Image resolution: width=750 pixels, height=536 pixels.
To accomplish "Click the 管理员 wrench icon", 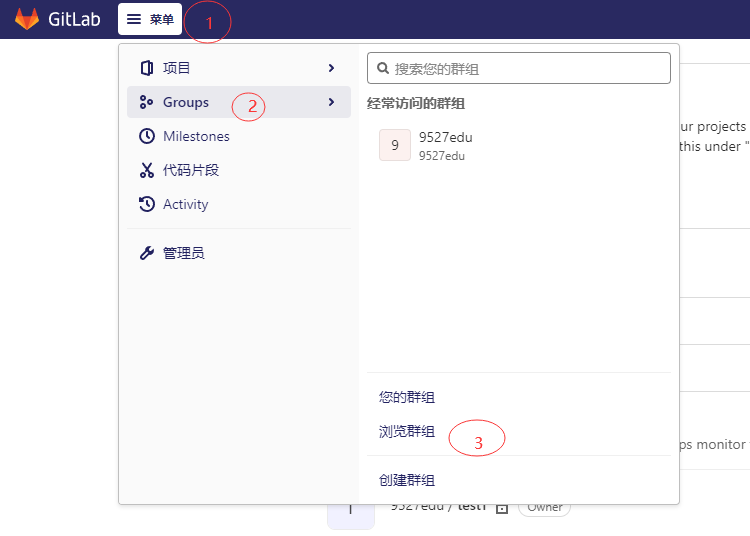I will tap(147, 253).
